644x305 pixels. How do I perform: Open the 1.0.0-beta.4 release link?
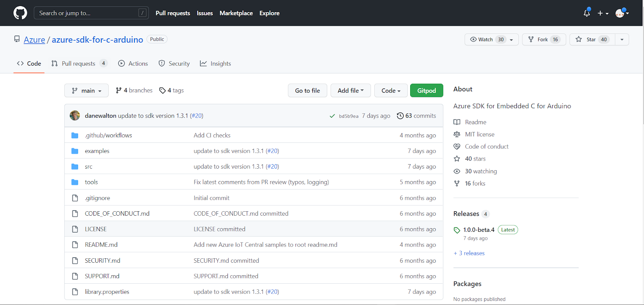point(479,230)
